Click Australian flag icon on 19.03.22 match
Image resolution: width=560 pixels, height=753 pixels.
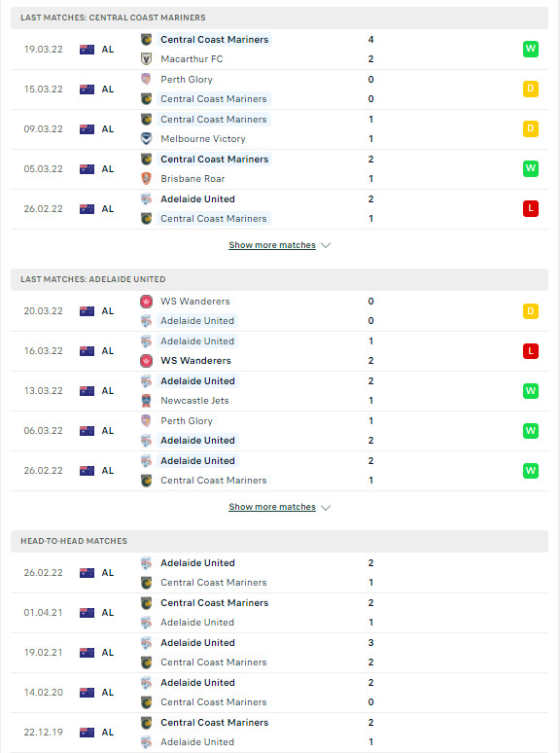(x=87, y=50)
